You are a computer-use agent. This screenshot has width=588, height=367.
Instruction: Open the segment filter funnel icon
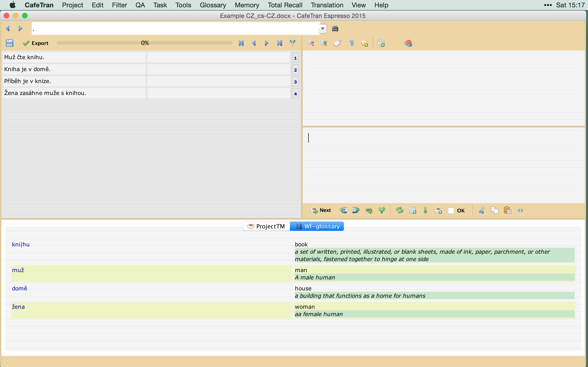(x=293, y=43)
